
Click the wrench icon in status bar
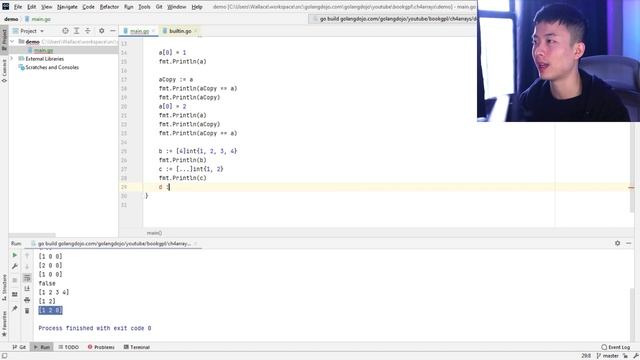click(x=636, y=356)
